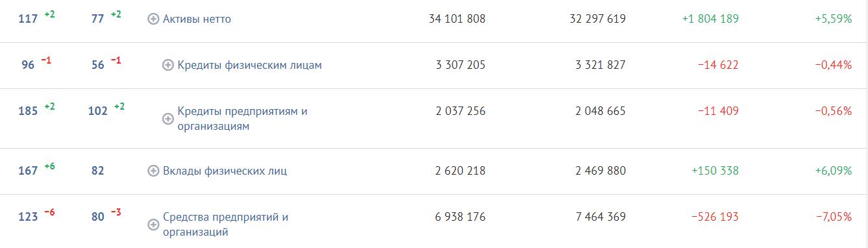
Task: Click the value 34 101 808
Action: pos(457,19)
